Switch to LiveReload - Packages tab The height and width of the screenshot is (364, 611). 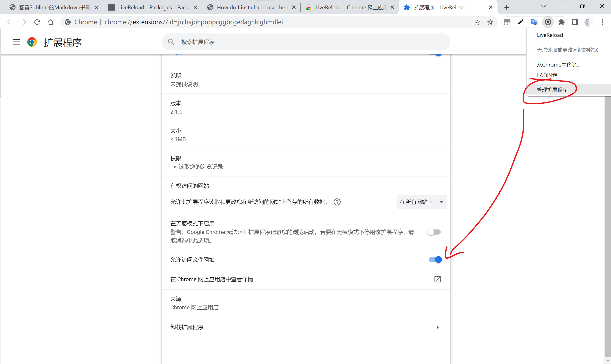pos(153,7)
